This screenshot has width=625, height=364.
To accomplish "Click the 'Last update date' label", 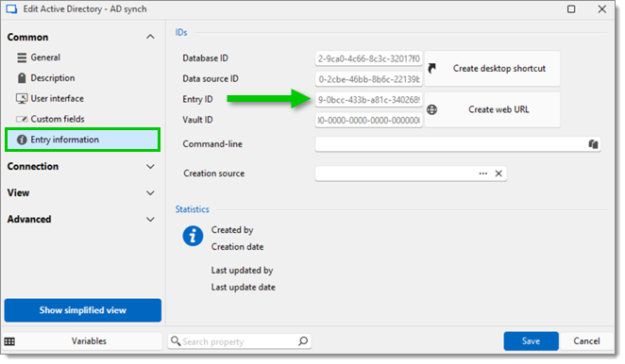I will (244, 287).
